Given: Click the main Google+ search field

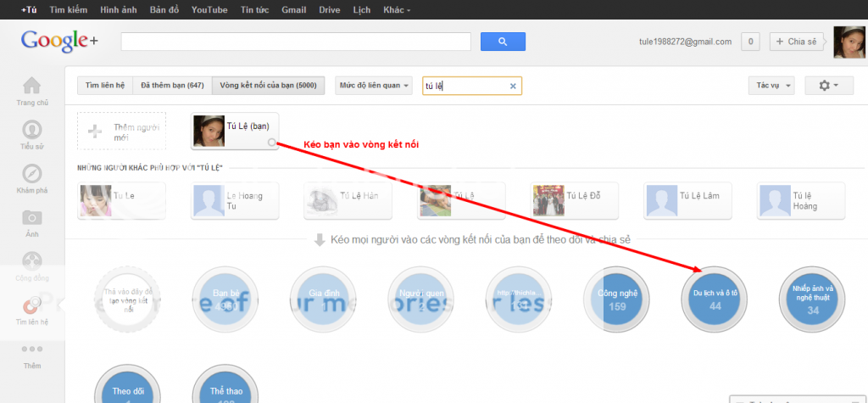Looking at the screenshot, I should click(296, 42).
